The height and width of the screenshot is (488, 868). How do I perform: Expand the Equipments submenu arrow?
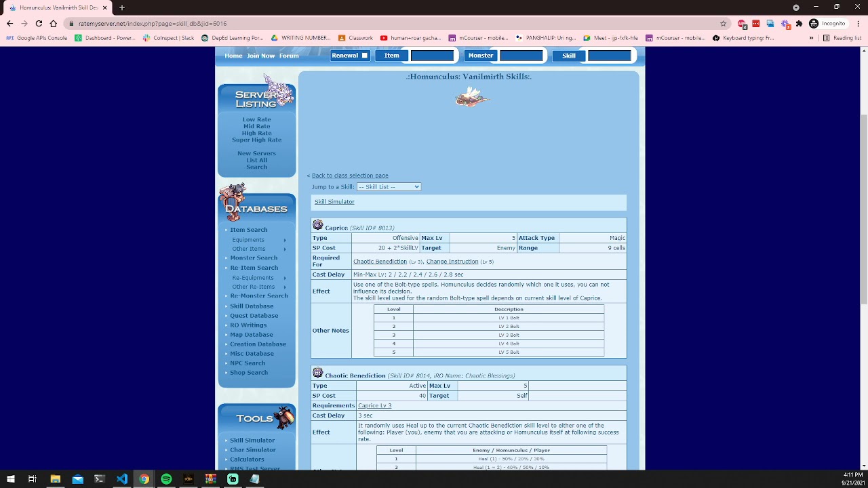tap(285, 240)
